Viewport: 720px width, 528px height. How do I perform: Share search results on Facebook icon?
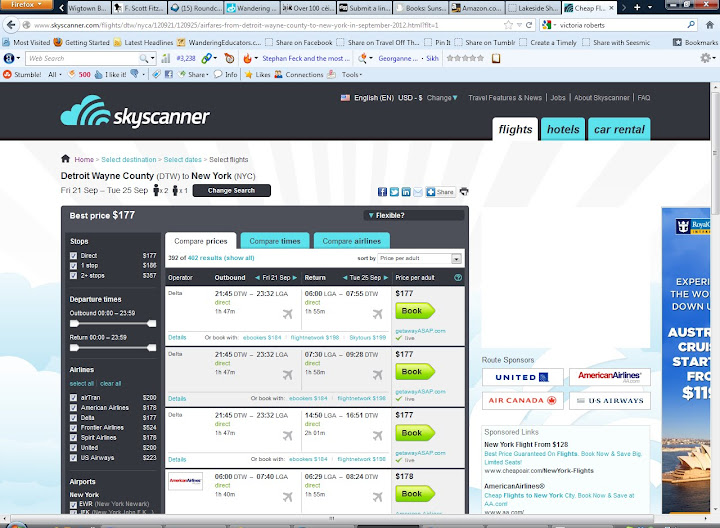[382, 192]
